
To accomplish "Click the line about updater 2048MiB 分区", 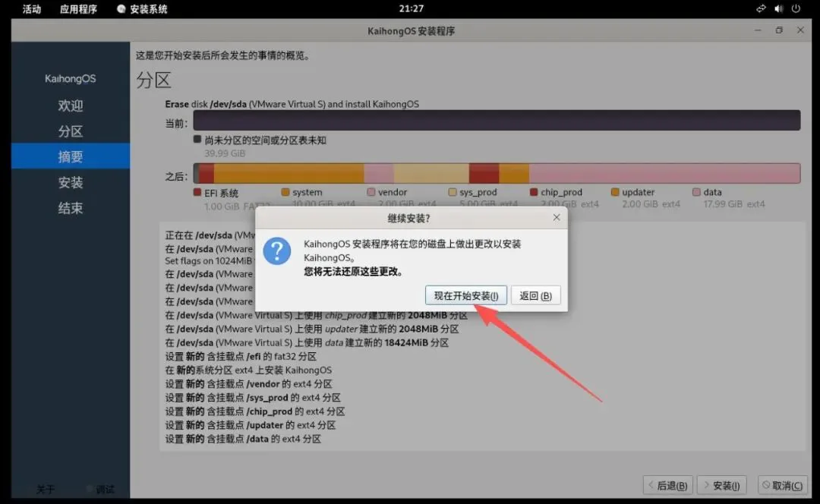I will click(x=312, y=329).
